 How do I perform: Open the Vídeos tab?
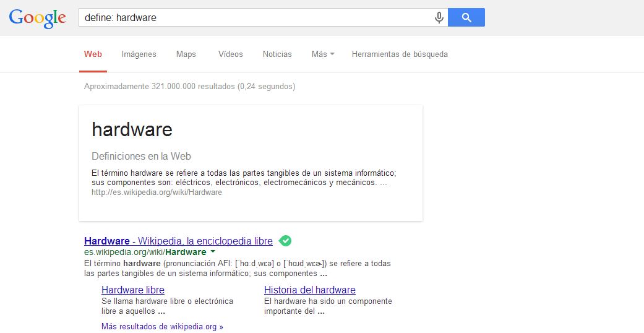coord(230,54)
